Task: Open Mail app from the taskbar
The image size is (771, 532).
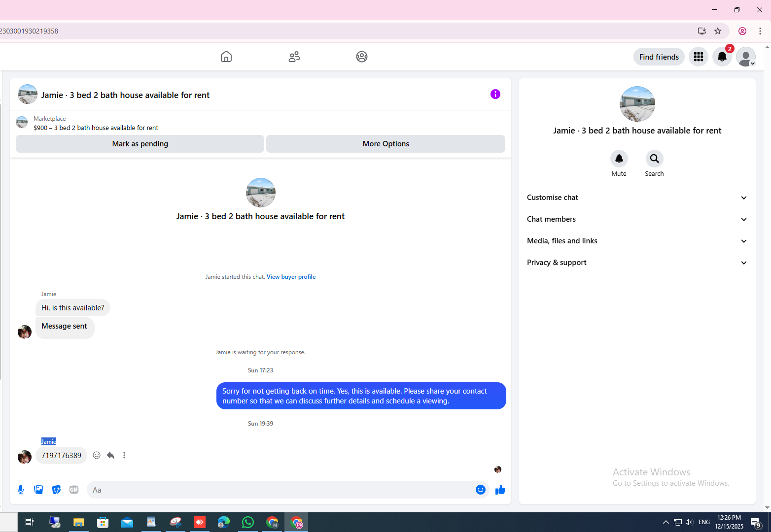Action: [x=127, y=522]
